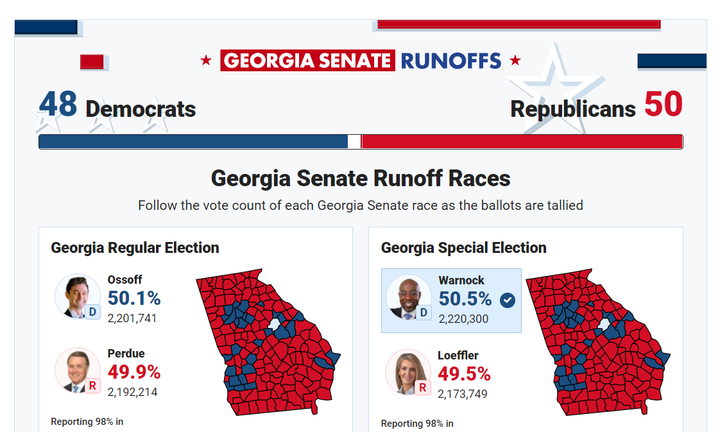The image size is (720, 432).
Task: Click the Democrat 'D' badge on Warnock
Action: 423,312
